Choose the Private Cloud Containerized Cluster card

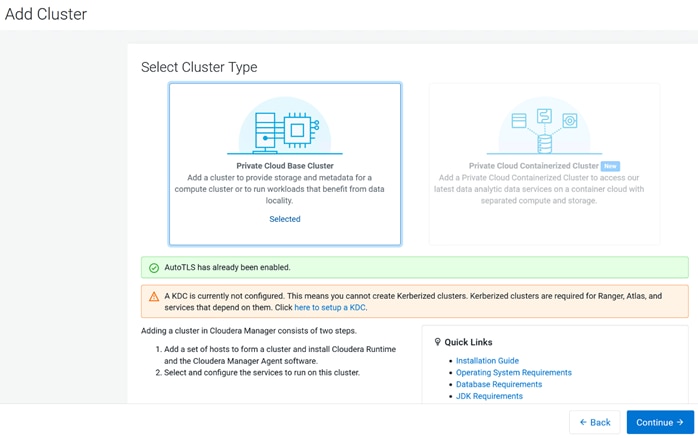(x=544, y=164)
